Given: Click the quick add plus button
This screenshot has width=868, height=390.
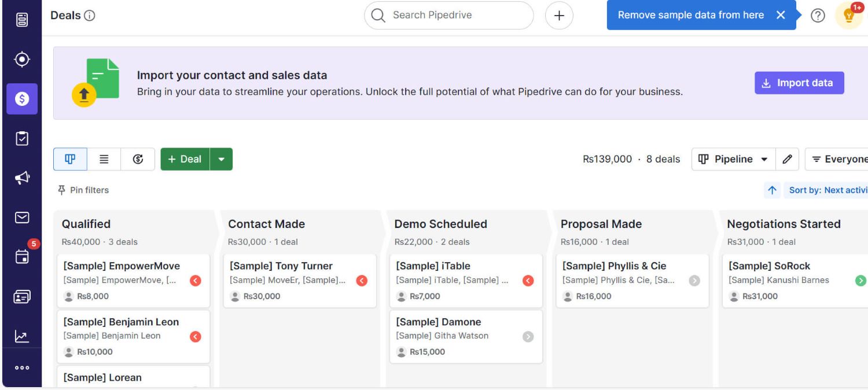Looking at the screenshot, I should point(559,16).
